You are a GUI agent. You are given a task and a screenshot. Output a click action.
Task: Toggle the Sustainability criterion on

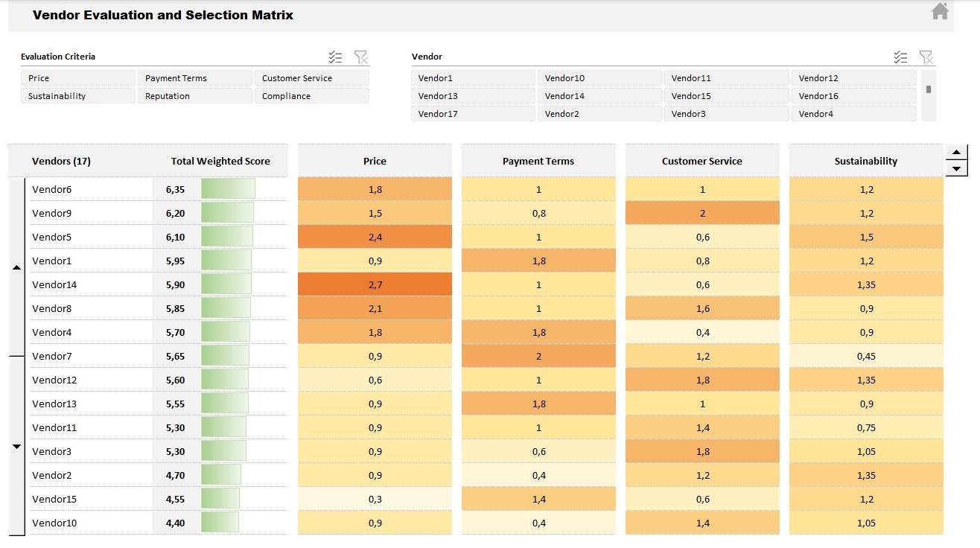coord(77,96)
